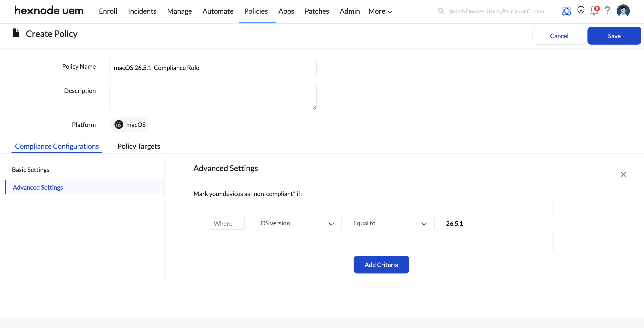
Task: Click the Hexnode UEM logo
Action: click(x=49, y=11)
